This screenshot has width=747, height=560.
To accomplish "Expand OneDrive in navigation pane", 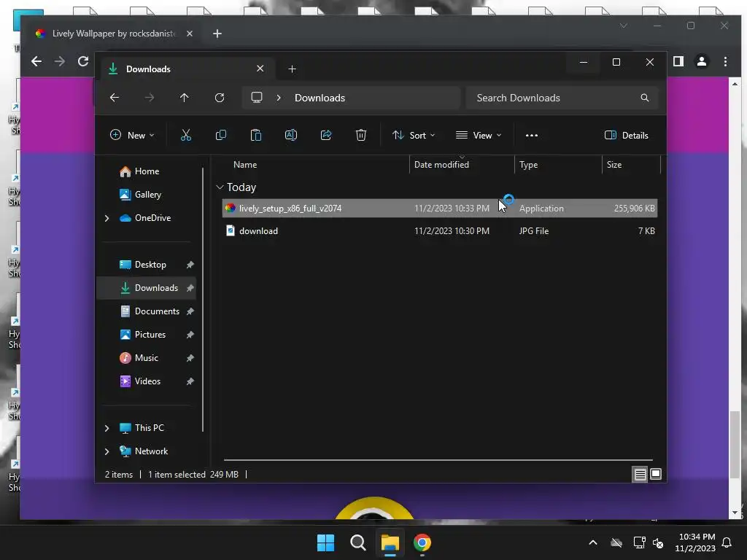I will (107, 218).
